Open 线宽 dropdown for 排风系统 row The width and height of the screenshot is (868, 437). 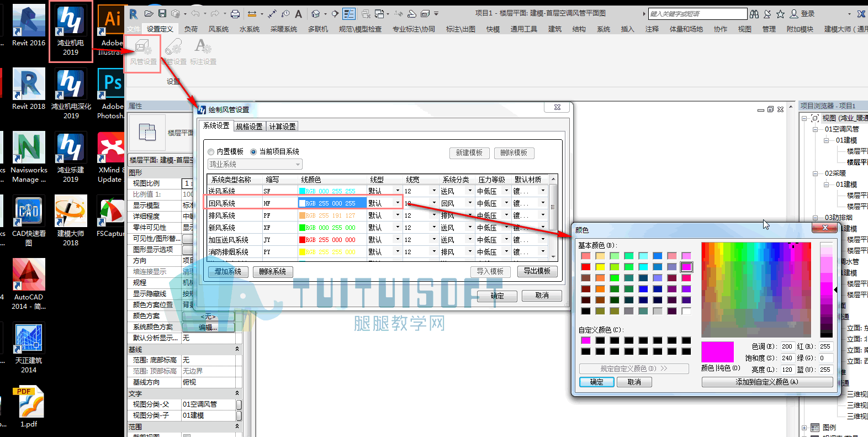434,215
